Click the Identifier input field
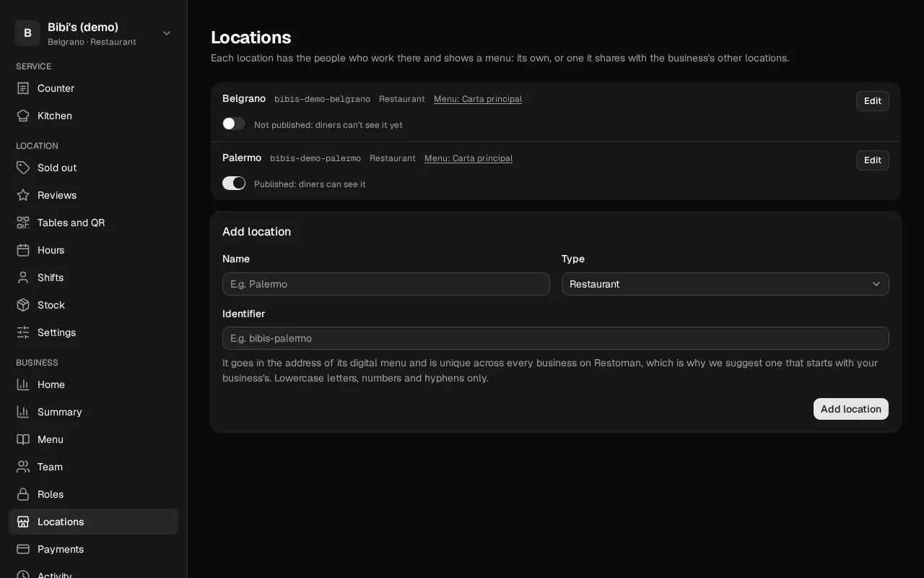Screen dimensions: 924x578 [x=556, y=338]
